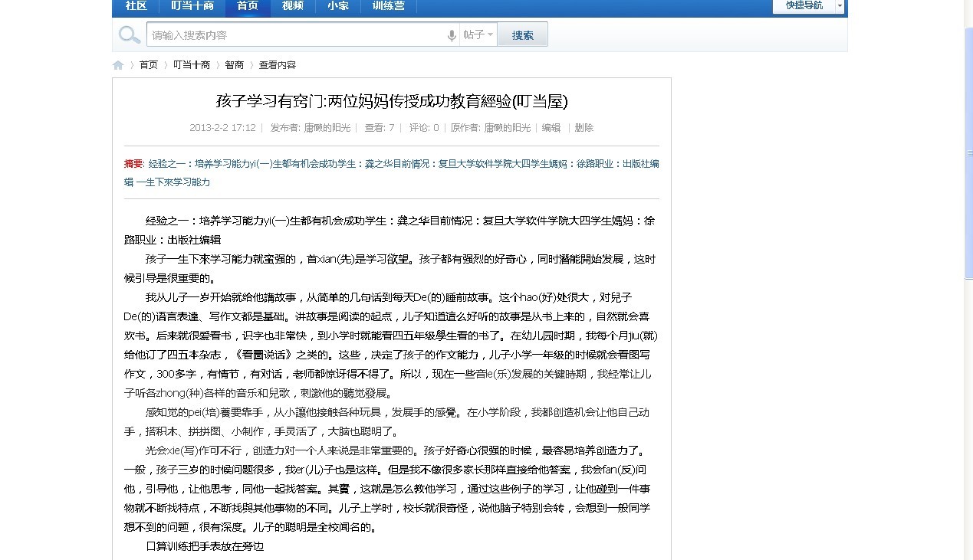
Task: Click the home icon in breadcrumb
Action: (118, 65)
